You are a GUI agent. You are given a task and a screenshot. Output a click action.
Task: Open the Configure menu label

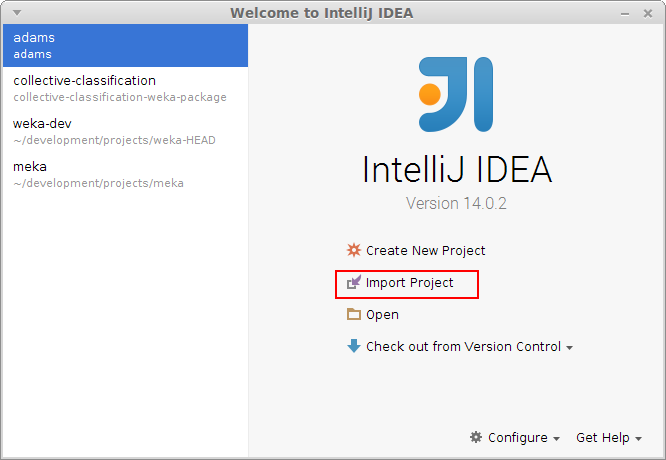[517, 438]
